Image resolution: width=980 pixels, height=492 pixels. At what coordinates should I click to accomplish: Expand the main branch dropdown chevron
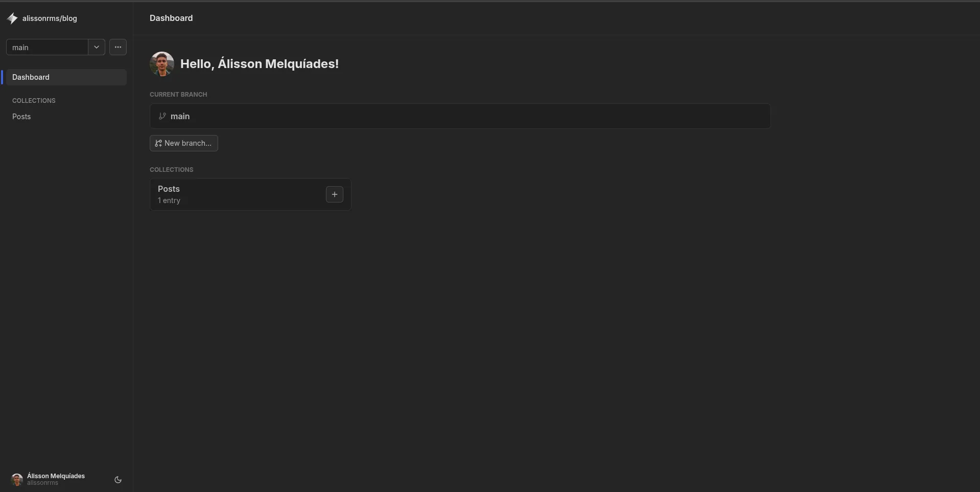coord(97,47)
